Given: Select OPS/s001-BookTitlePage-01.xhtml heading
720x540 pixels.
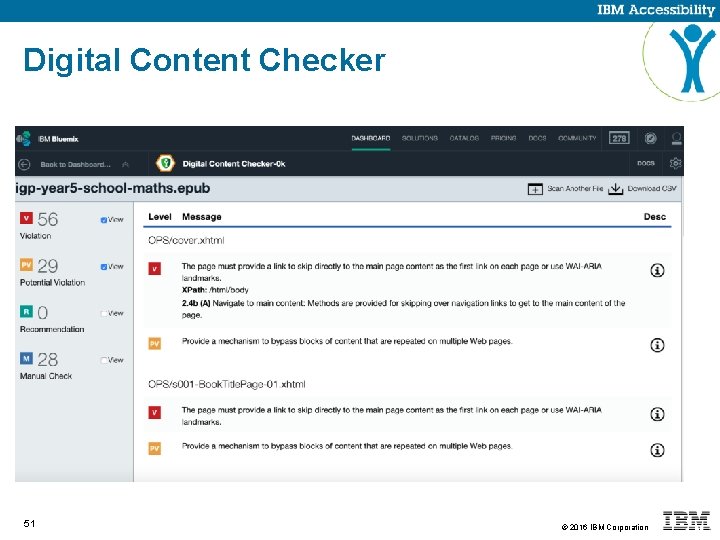Looking at the screenshot, I should [226, 384].
